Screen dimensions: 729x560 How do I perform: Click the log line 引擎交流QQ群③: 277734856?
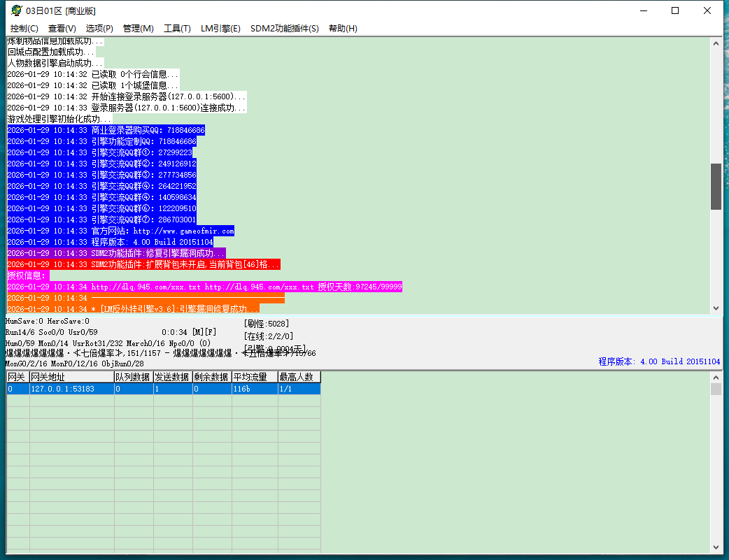click(102, 175)
